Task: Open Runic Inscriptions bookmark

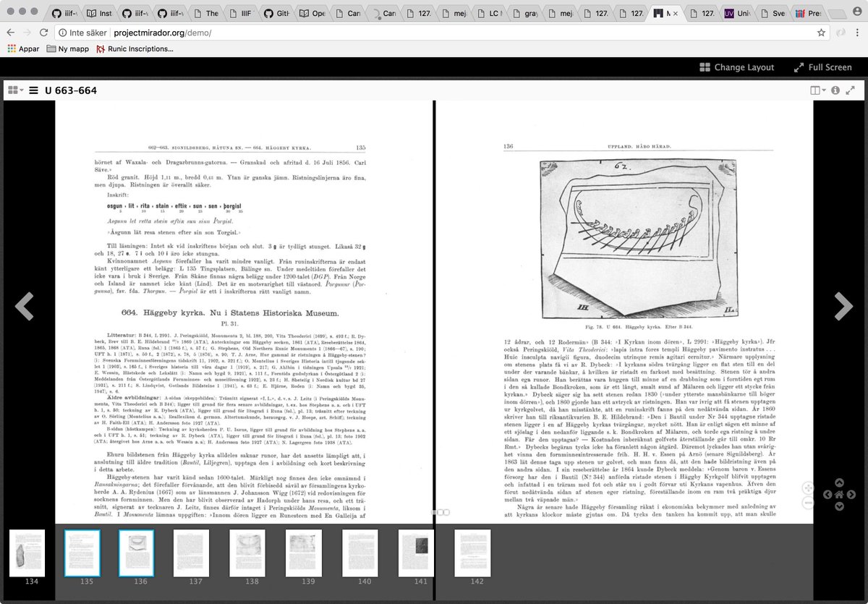Action: click(135, 48)
